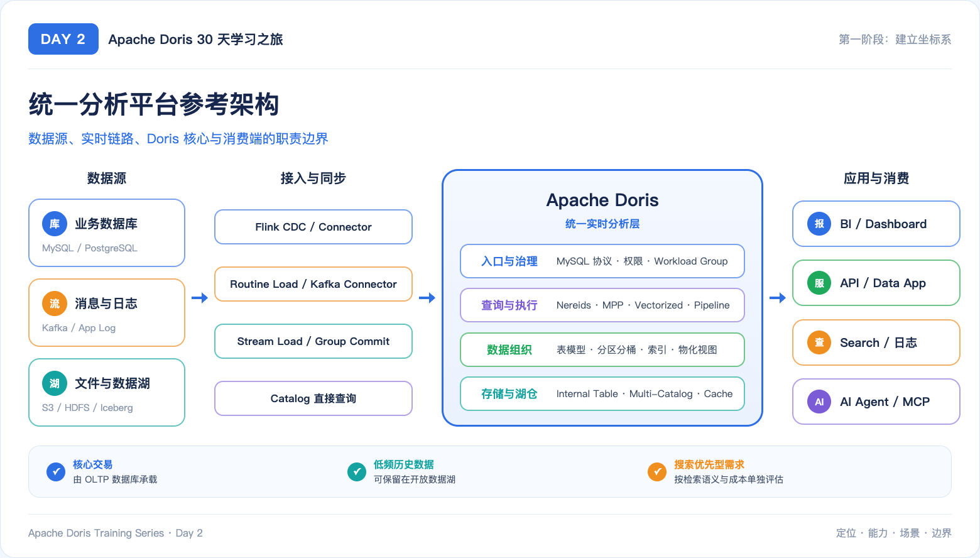
Task: Click the 统一实时分析层 subtitle
Action: coord(602,224)
